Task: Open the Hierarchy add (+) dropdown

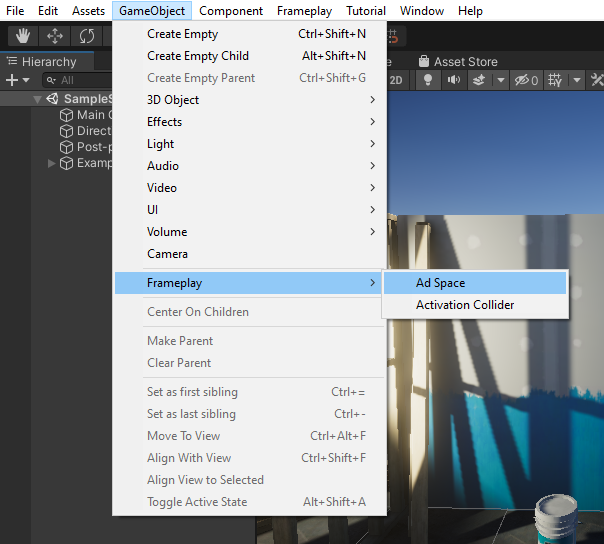Action: coord(17,80)
